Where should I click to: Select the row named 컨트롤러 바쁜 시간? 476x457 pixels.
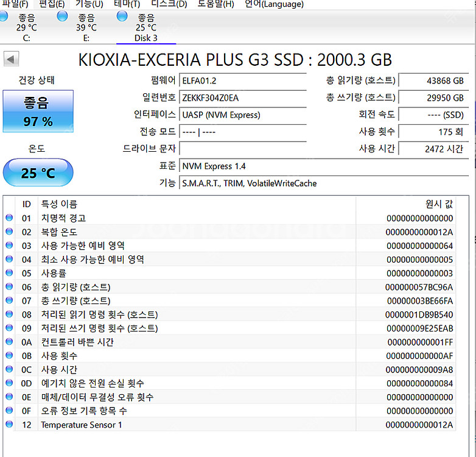(229, 342)
